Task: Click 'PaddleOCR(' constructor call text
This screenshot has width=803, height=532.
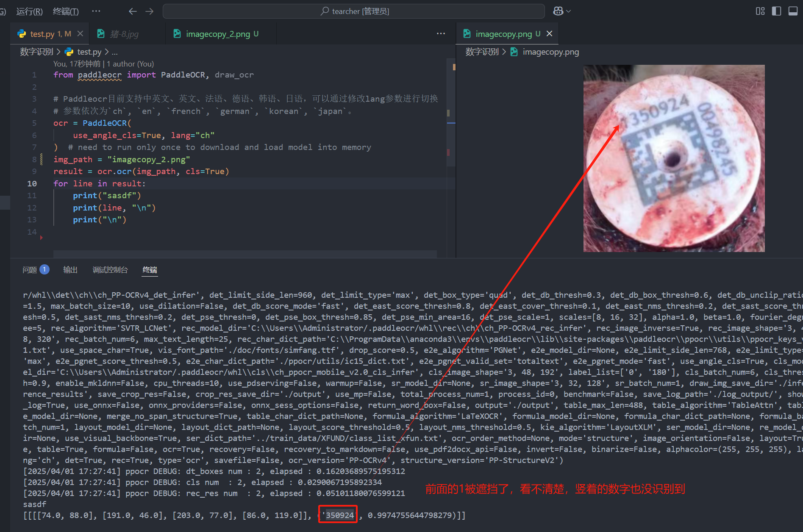Action: coord(107,123)
